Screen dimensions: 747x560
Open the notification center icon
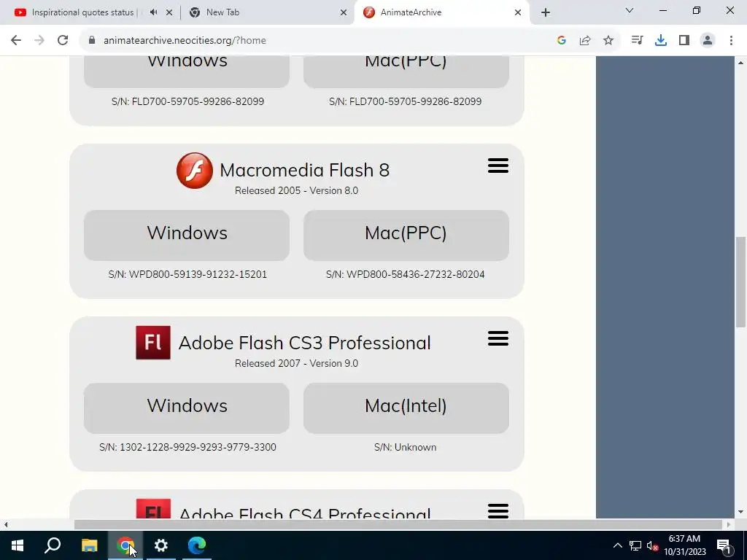724,545
